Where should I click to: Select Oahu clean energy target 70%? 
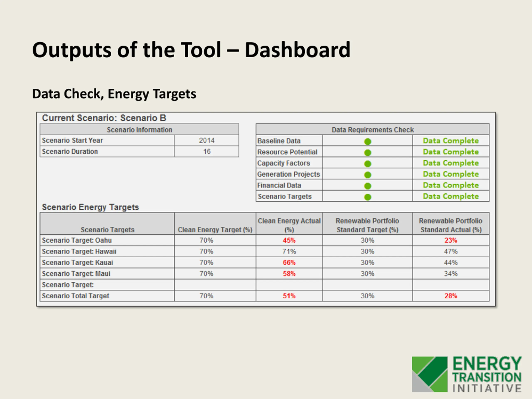pyautogui.click(x=206, y=240)
